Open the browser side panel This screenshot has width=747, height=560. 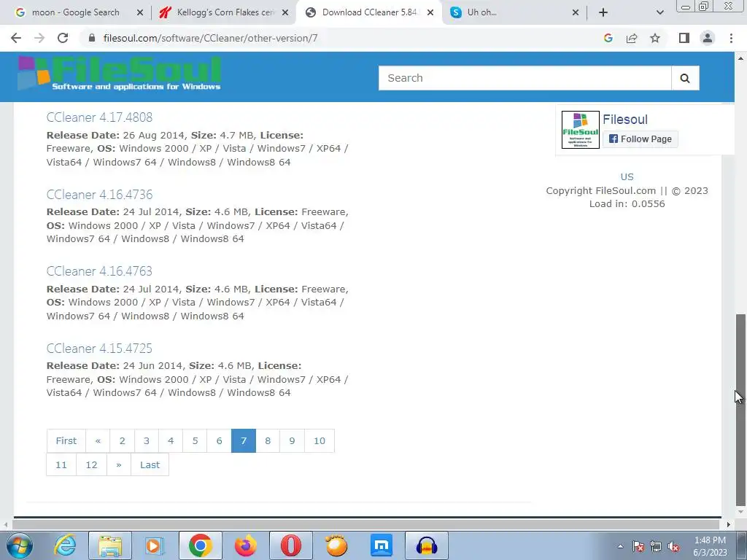click(684, 38)
